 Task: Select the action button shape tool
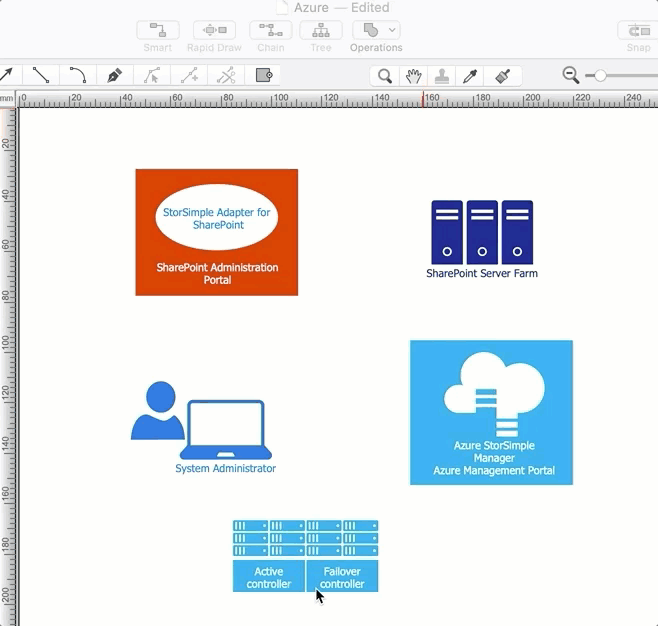263,76
